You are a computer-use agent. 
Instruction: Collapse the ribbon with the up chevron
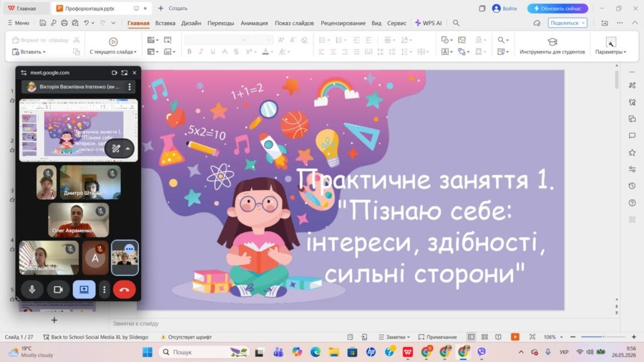(635, 23)
